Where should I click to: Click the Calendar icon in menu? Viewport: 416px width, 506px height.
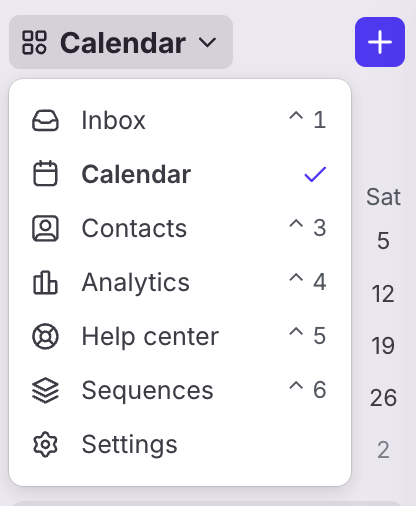click(45, 173)
